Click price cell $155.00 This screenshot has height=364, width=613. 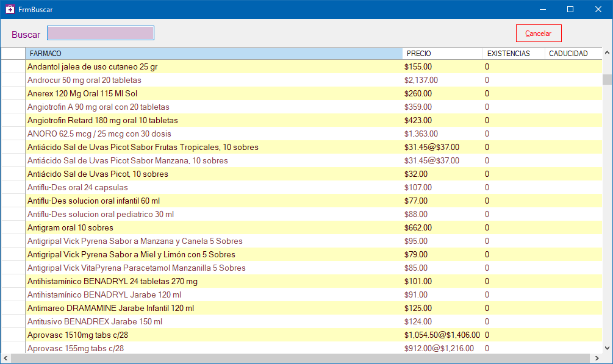click(443, 67)
